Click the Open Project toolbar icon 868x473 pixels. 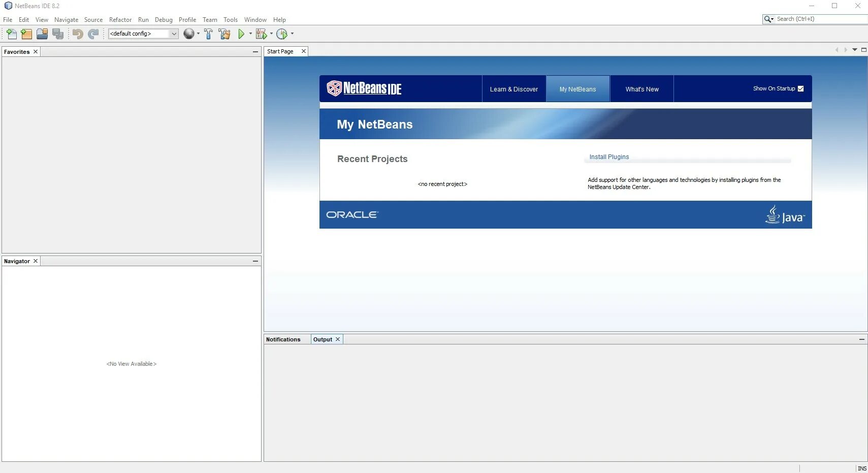[42, 34]
